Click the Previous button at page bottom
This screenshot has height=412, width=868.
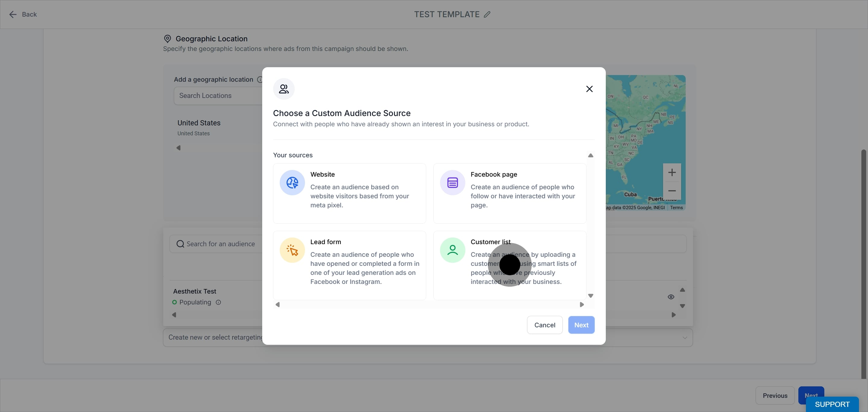coord(775,395)
